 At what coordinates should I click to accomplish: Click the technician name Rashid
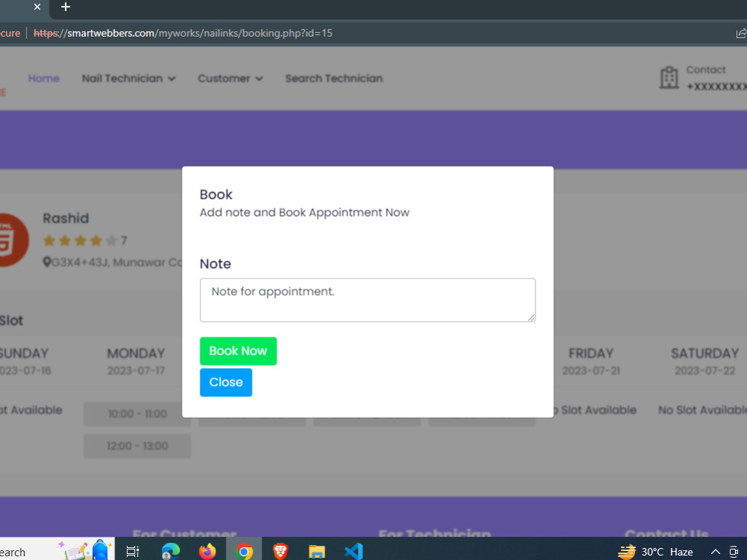pos(66,219)
